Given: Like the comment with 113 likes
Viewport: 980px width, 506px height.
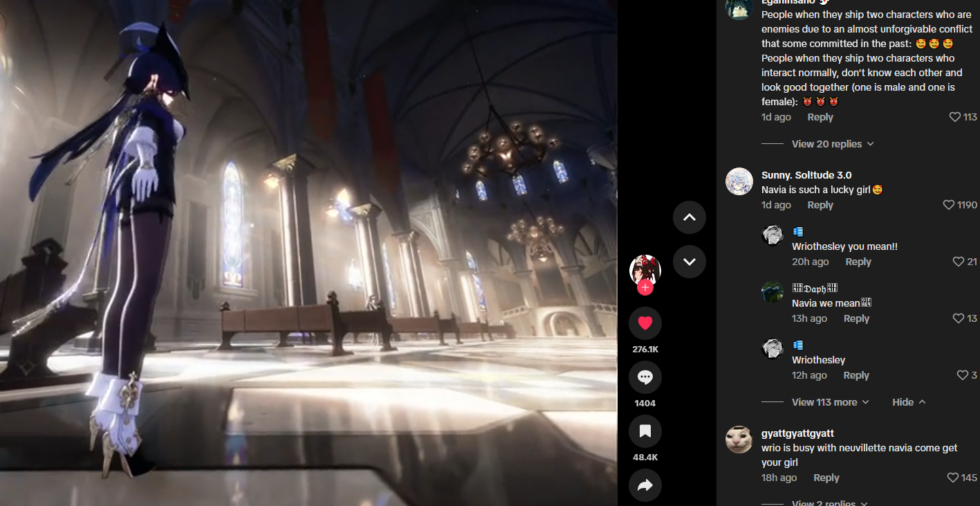Looking at the screenshot, I should pyautogui.click(x=955, y=117).
